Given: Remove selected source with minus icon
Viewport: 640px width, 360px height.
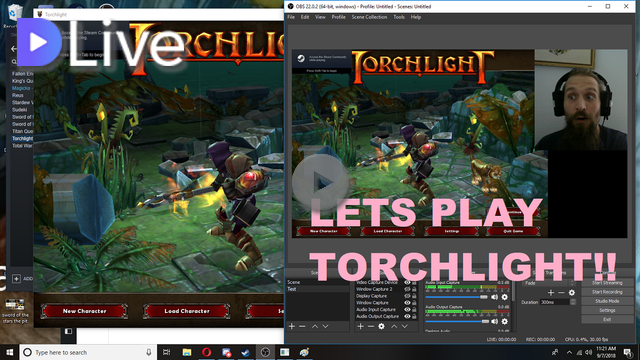Looking at the screenshot, I should click(x=371, y=326).
